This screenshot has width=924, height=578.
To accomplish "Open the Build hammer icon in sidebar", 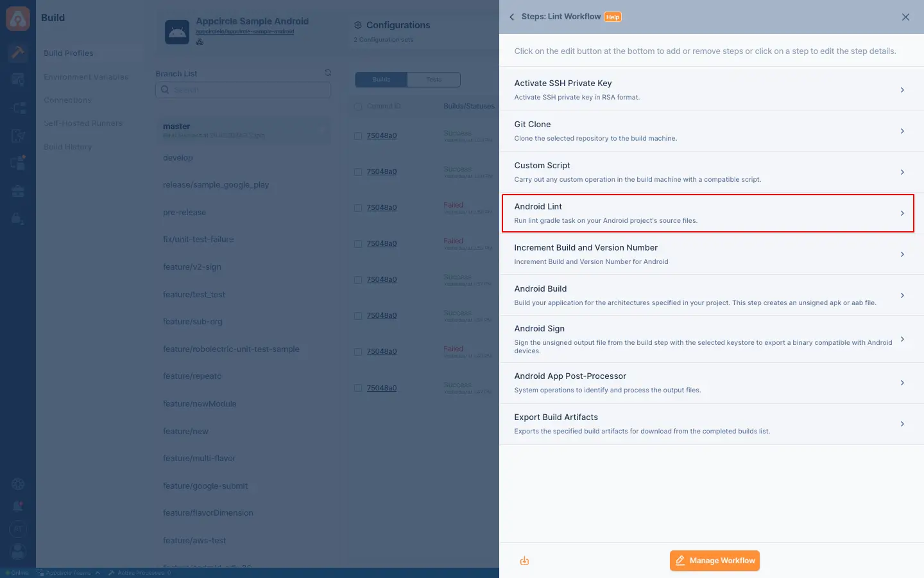I will pos(18,53).
